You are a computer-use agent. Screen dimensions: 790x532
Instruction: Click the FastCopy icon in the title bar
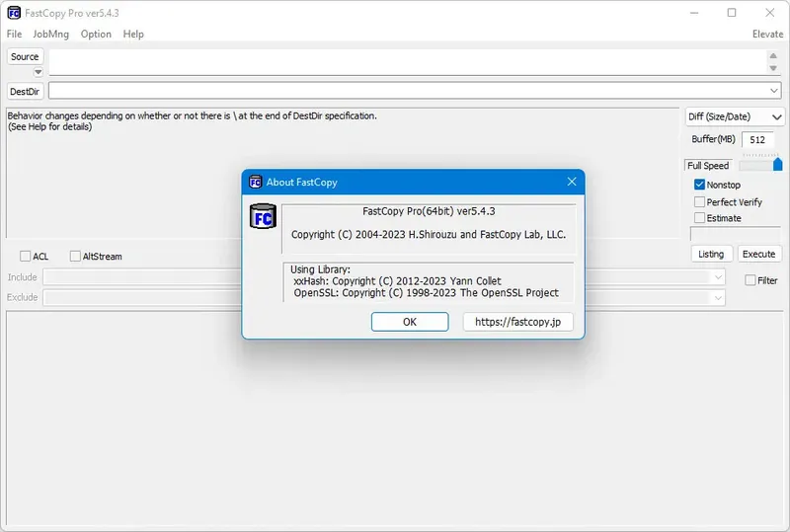click(14, 13)
